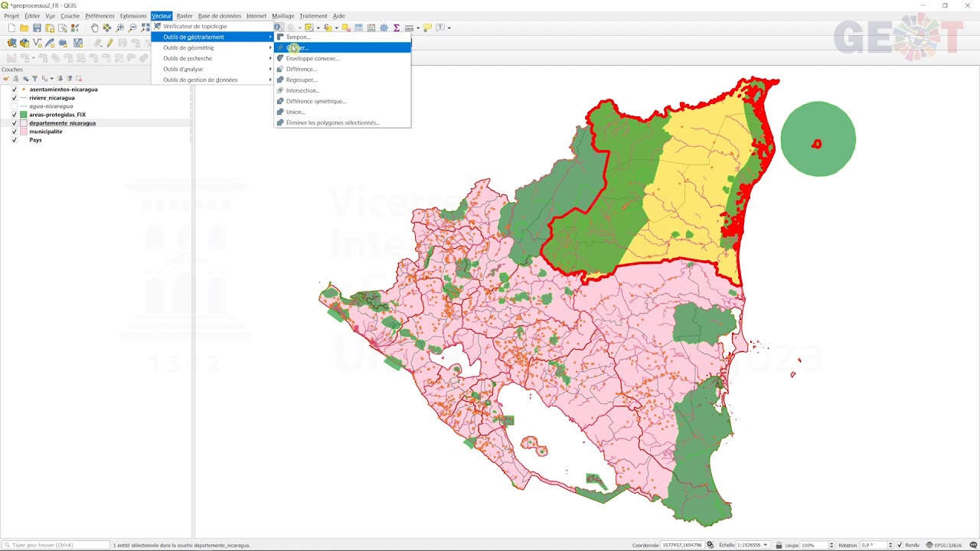Click the filter legend funnel icon
The width and height of the screenshot is (980, 551).
click(34, 78)
